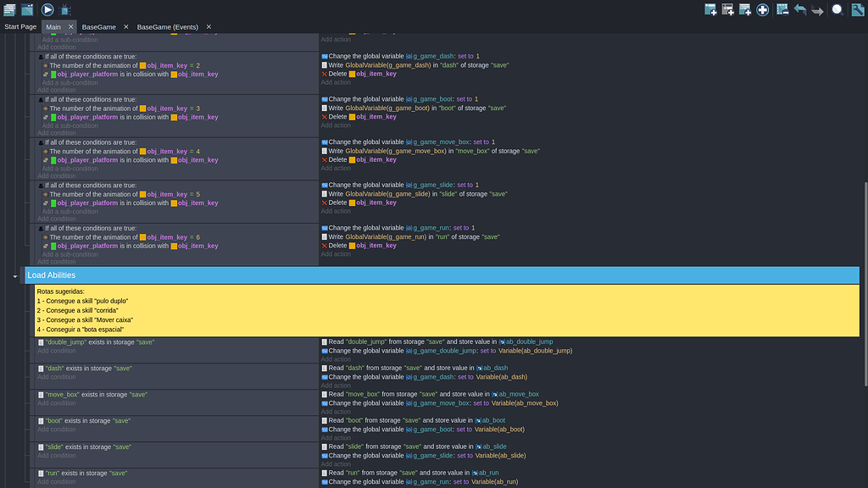Viewport: 868px width, 488px height.
Task: Add a comment event
Action: [744, 9]
